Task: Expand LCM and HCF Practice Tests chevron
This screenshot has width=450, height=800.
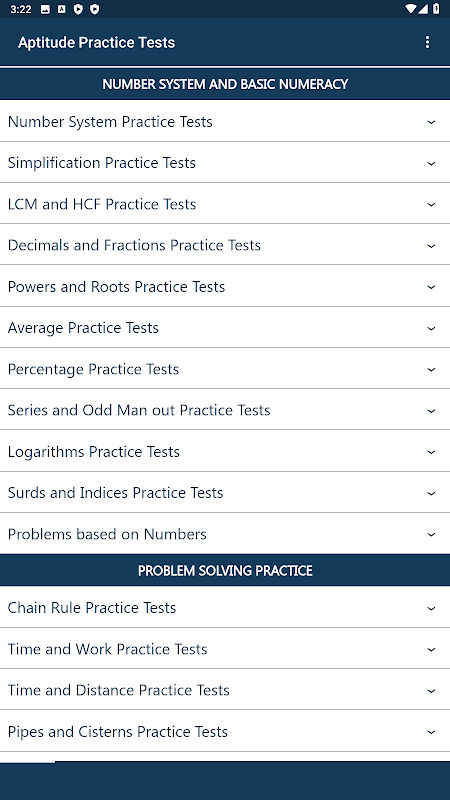Action: pyautogui.click(x=431, y=204)
